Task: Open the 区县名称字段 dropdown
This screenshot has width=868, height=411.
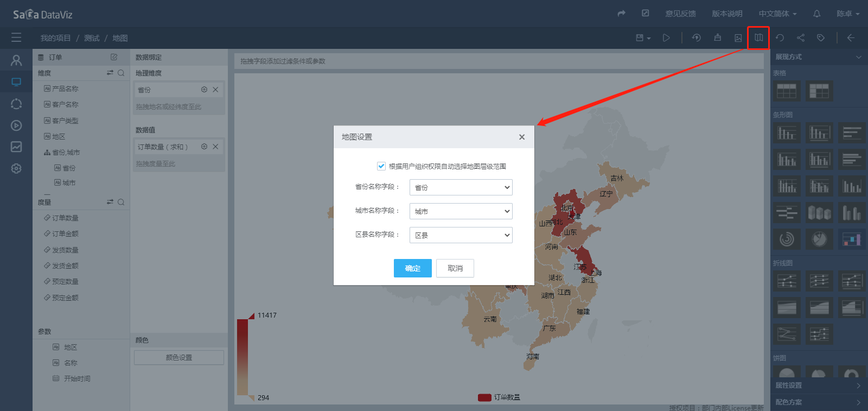Action: tap(461, 235)
